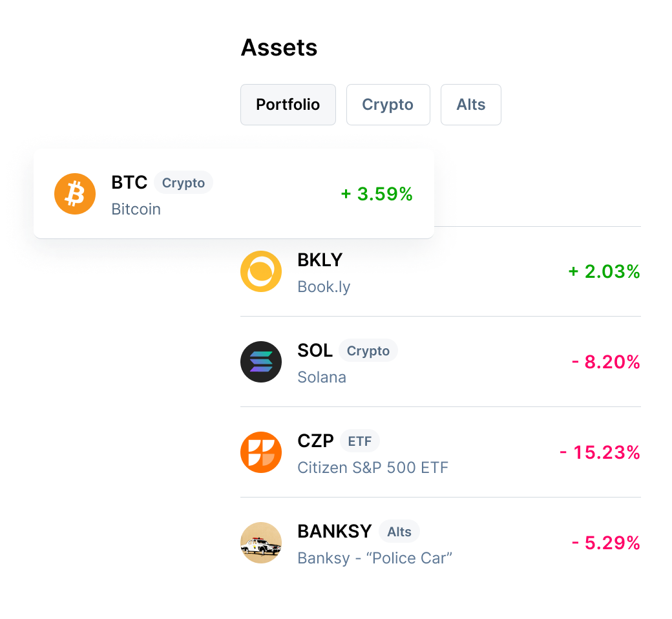Click the orange CZP ETF logo

261,452
